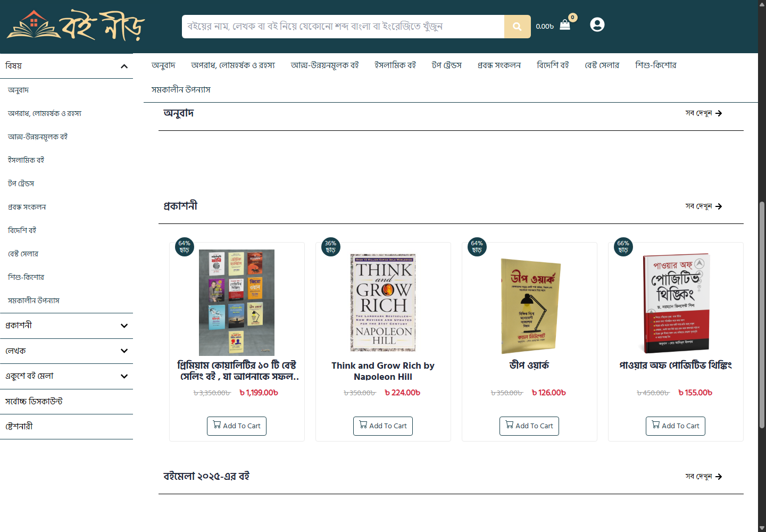
Task: Add premium quality 10 bestsellers to cart
Action: coord(237,426)
